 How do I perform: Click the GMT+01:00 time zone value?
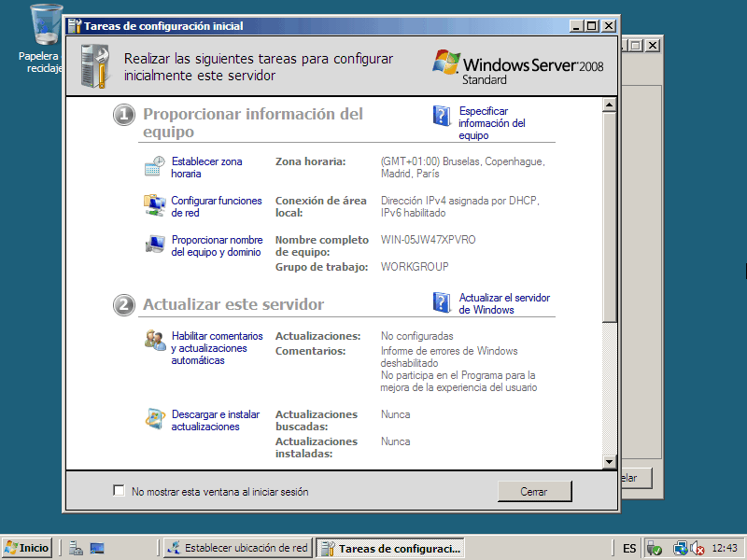[x=462, y=167]
